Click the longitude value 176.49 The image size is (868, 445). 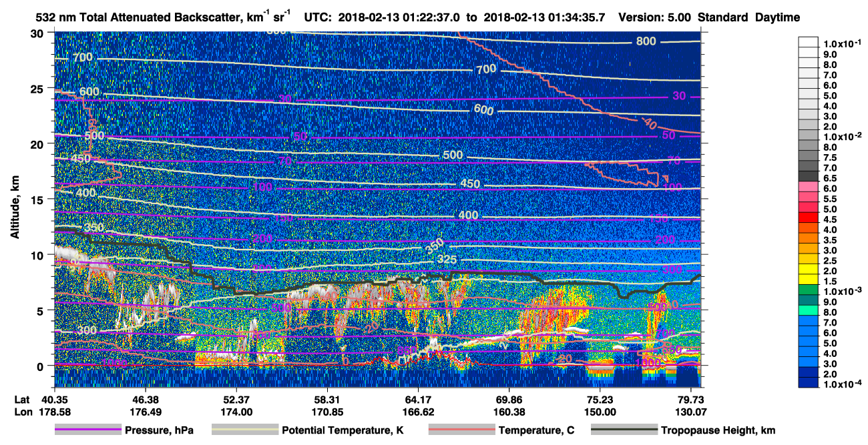(x=144, y=411)
